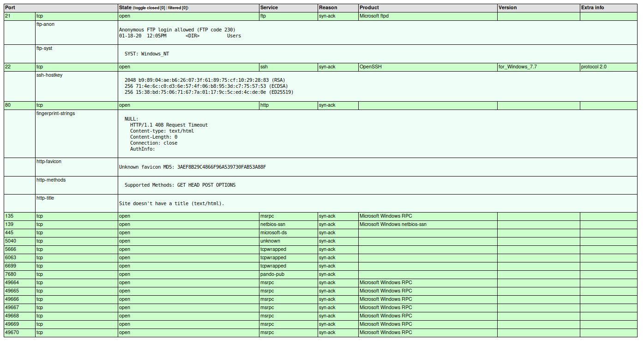Click the 'for_Windows_7.7' version cell
The height and width of the screenshot is (341, 644).
[x=539, y=67]
